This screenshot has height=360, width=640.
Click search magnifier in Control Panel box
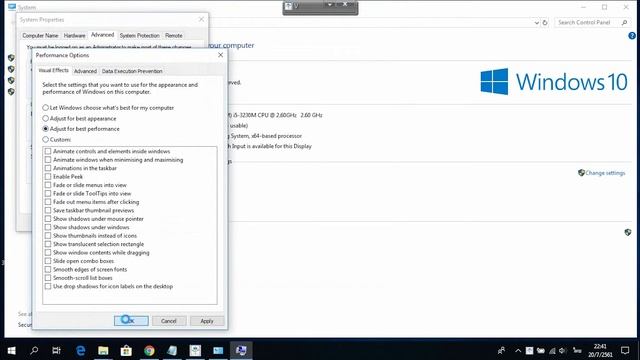click(624, 22)
